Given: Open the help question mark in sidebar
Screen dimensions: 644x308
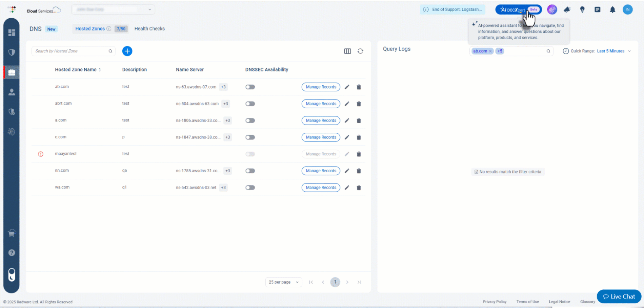Looking at the screenshot, I should 12,252.
